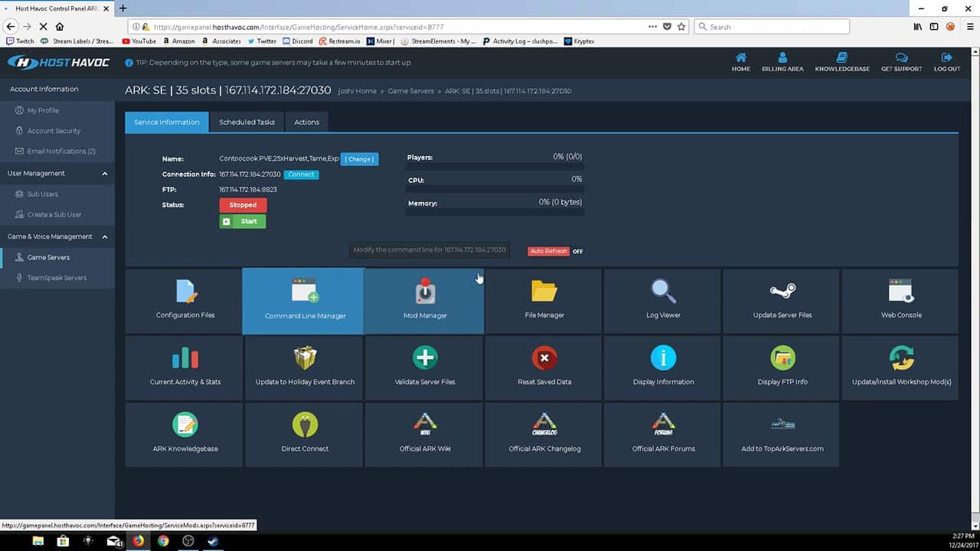Open the Log Viewer magnifier icon
The width and height of the screenshot is (980, 551).
(x=663, y=292)
